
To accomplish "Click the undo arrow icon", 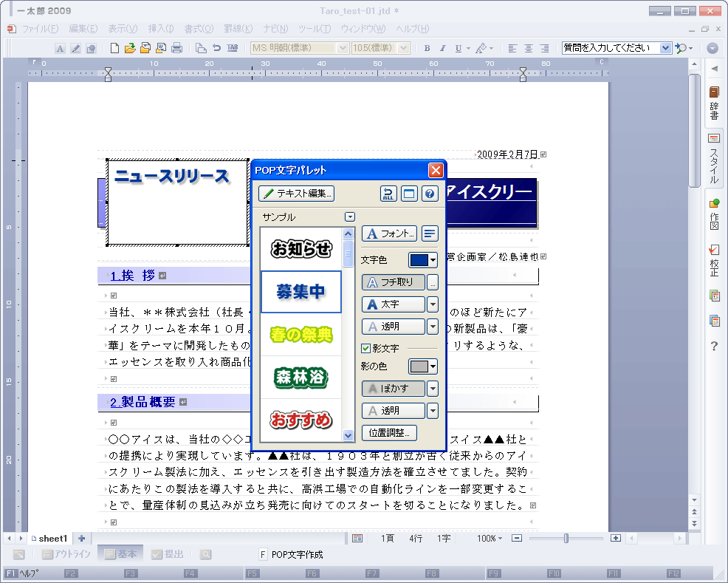I will 216,48.
